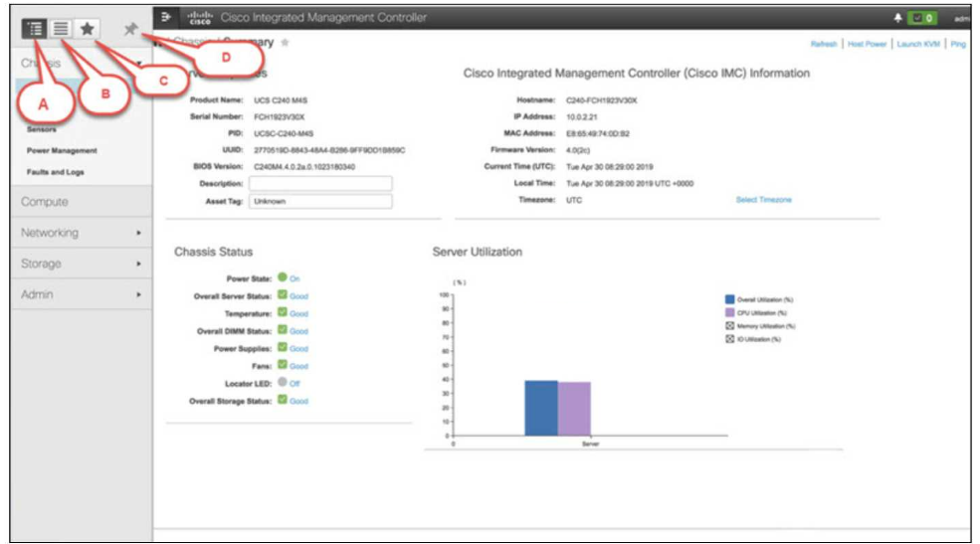Expand the Admin sidebar section
The width and height of the screenshot is (980, 544).
point(138,295)
